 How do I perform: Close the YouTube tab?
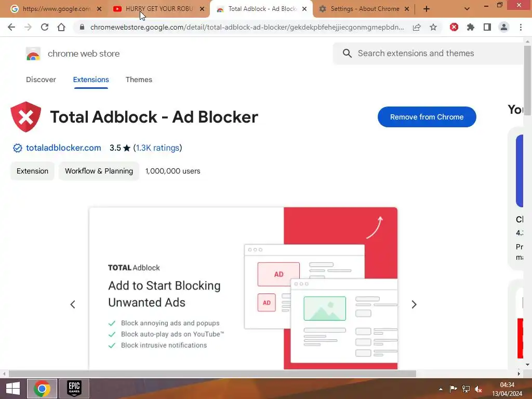point(202,9)
